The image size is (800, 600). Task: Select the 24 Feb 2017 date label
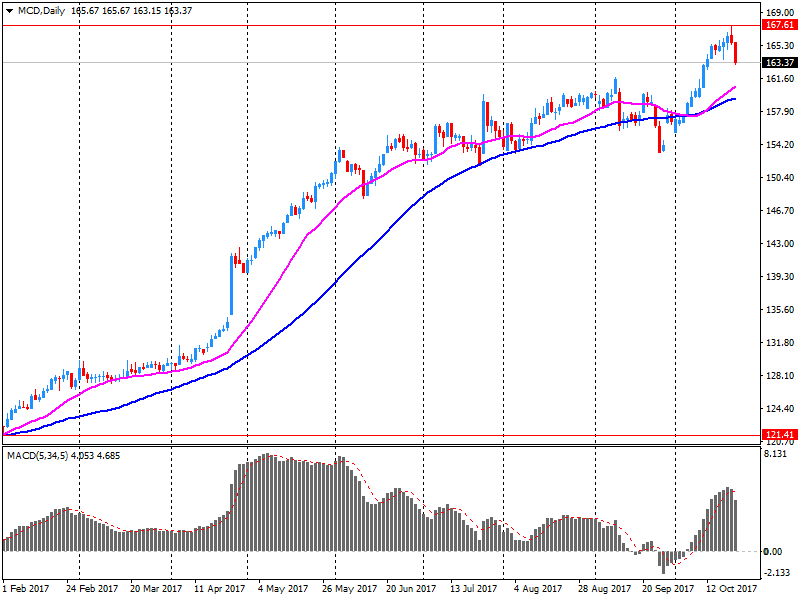pos(92,588)
